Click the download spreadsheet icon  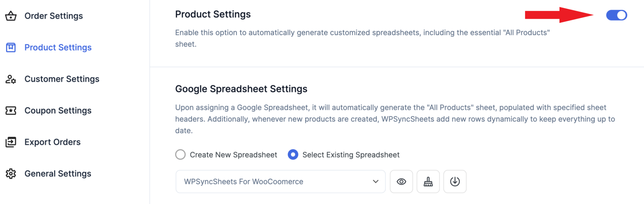click(455, 181)
